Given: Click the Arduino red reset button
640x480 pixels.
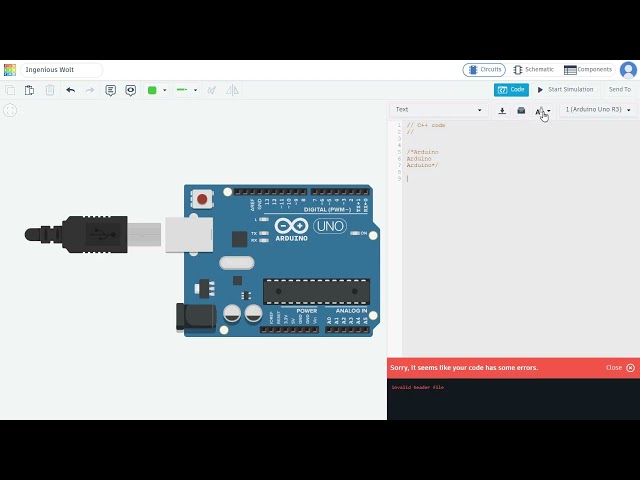Looking at the screenshot, I should (x=202, y=199).
